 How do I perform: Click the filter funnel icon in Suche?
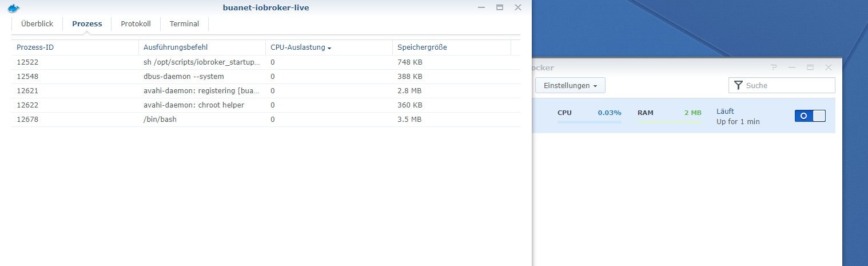pos(738,85)
